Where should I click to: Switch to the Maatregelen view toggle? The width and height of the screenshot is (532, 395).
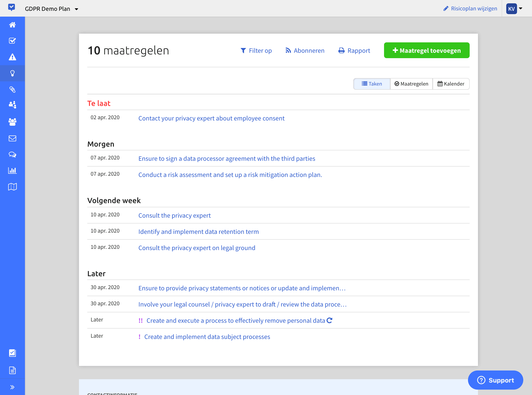(411, 84)
